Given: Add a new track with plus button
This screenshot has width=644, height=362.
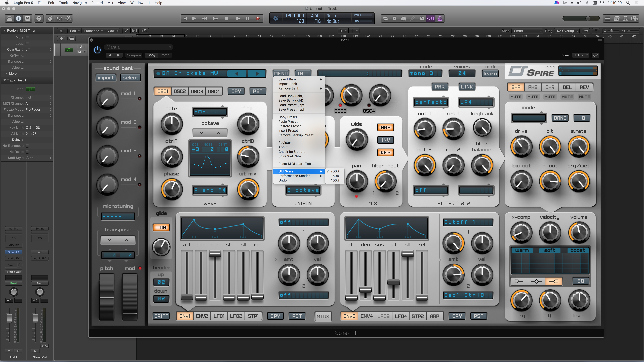Looking at the screenshot, I should tap(61, 39).
